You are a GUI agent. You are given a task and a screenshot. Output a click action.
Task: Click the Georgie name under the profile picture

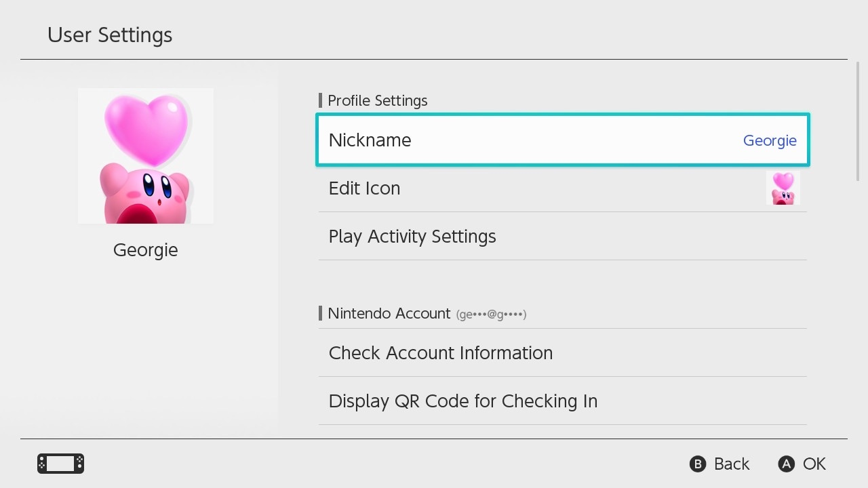click(146, 249)
